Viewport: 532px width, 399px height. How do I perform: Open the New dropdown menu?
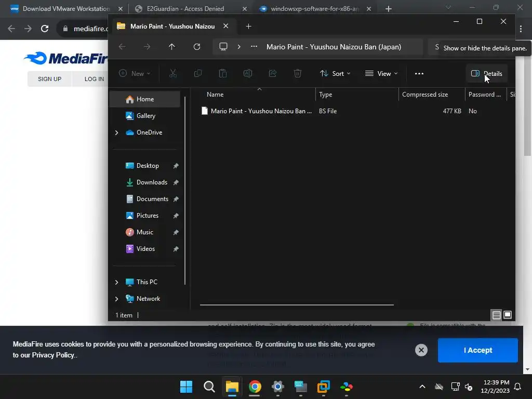pyautogui.click(x=135, y=73)
